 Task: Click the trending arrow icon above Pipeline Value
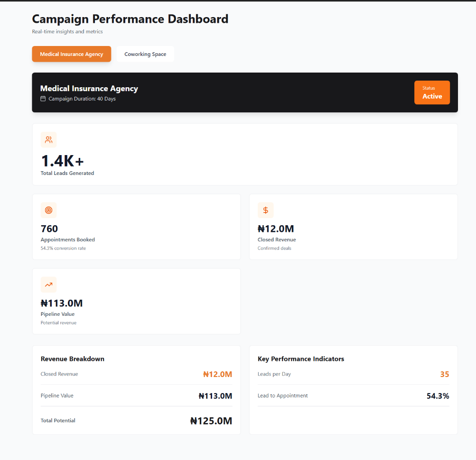(x=48, y=285)
